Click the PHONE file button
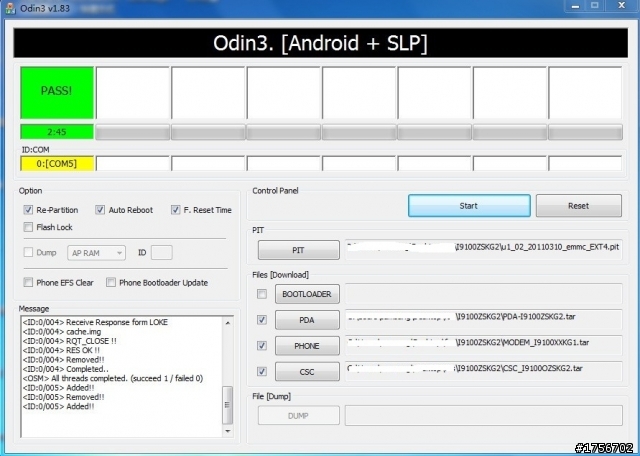640x456 pixels. point(307,346)
